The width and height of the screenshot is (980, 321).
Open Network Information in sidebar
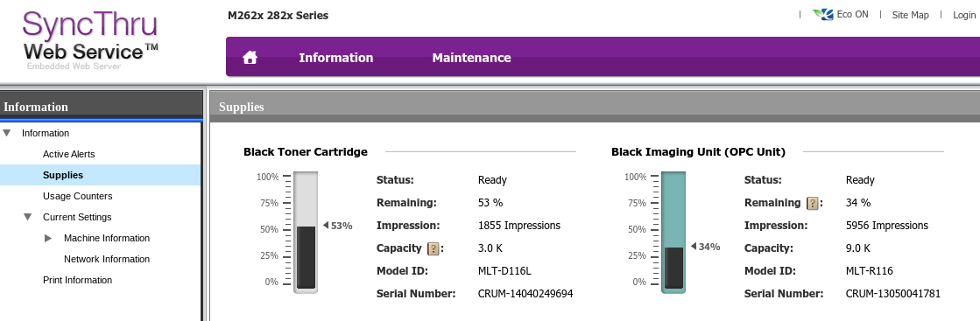click(x=107, y=259)
